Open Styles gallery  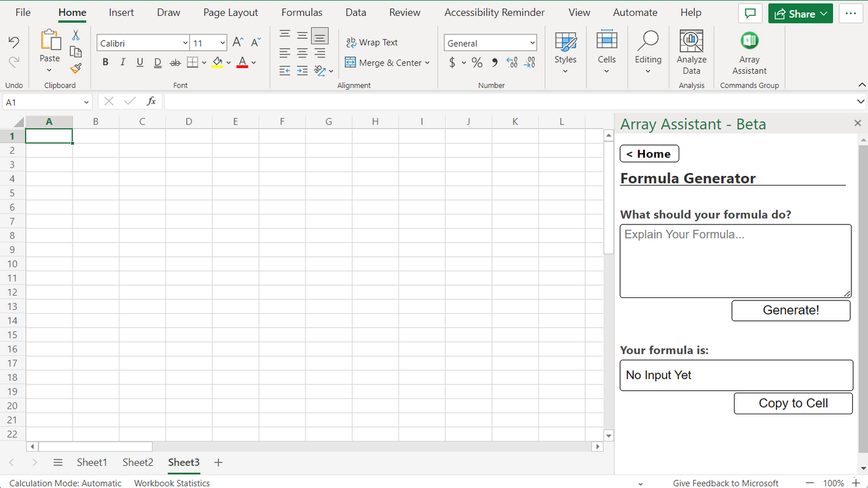565,51
